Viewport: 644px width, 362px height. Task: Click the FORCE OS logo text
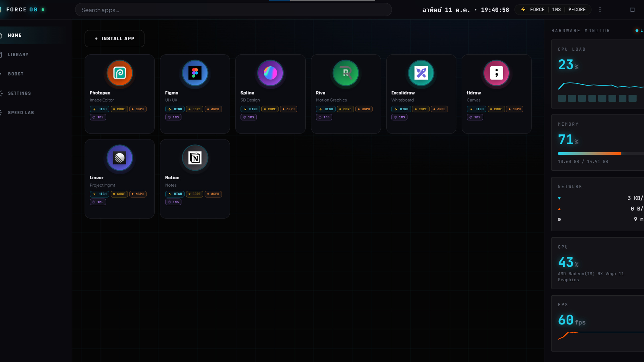click(22, 10)
